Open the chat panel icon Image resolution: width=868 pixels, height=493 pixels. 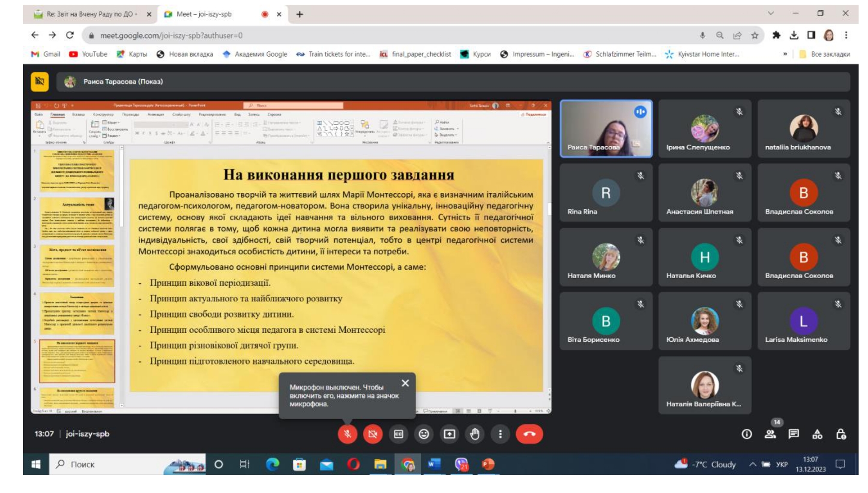(x=793, y=434)
